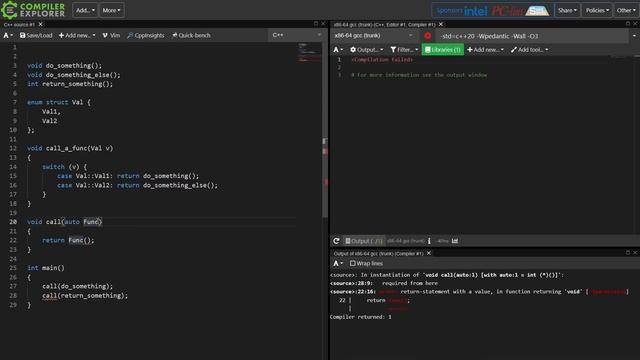Viewport: 640px width, 360px height.
Task: Open compiler Add new... dropdown
Action: click(485, 50)
